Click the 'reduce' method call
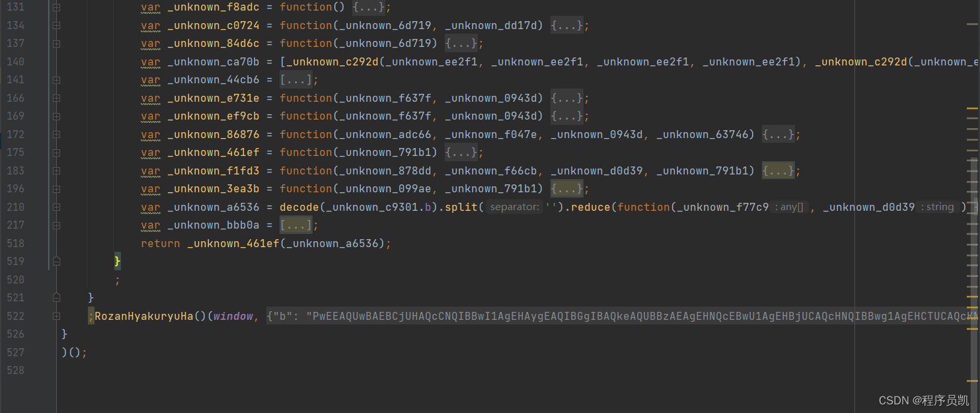The image size is (980, 413). pos(591,207)
